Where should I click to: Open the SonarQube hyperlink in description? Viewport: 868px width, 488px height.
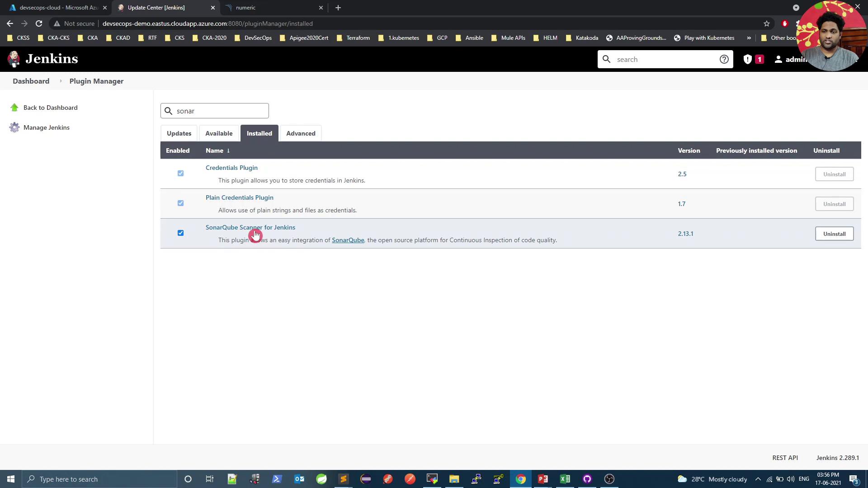point(348,240)
